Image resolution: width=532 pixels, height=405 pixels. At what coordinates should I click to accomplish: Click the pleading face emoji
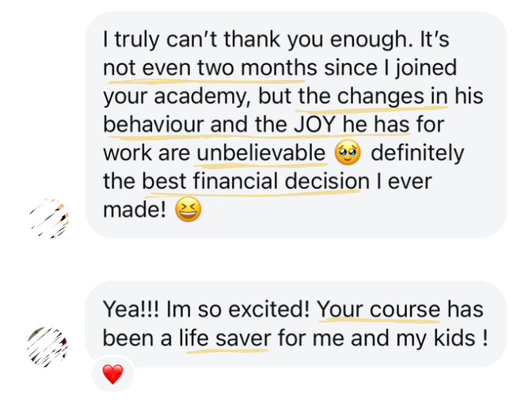pyautogui.click(x=348, y=153)
